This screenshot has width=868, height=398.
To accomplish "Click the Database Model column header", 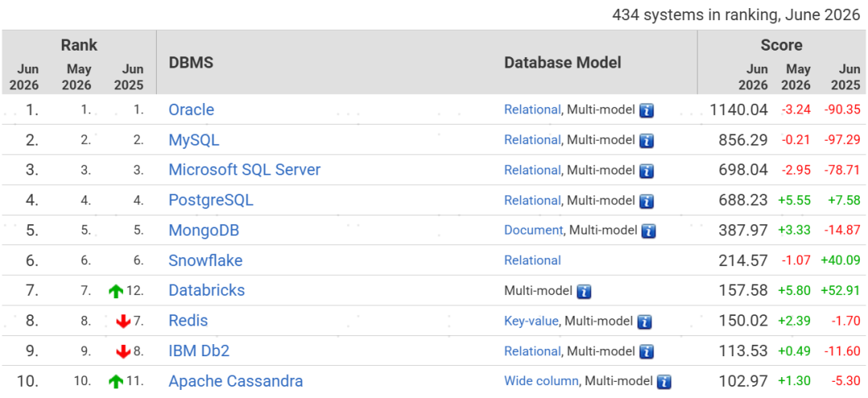I will (563, 63).
